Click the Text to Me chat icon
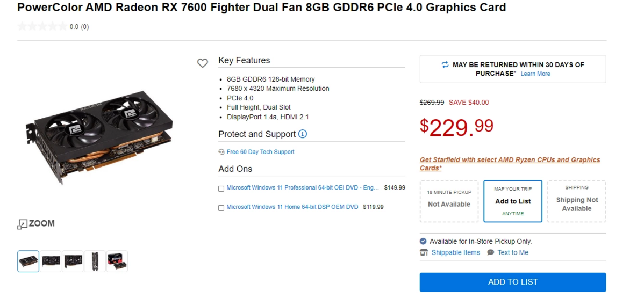Image resolution: width=644 pixels, height=298 pixels. [x=491, y=252]
